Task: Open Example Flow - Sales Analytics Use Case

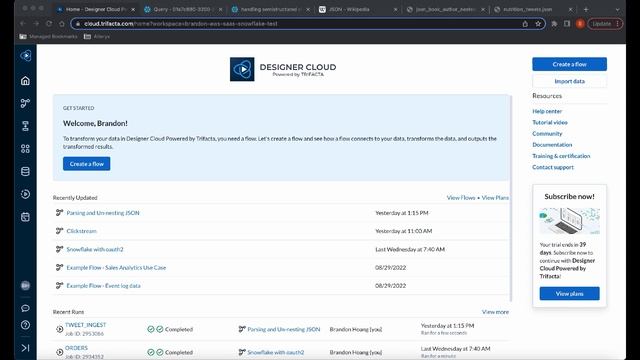Action: pyautogui.click(x=116, y=267)
